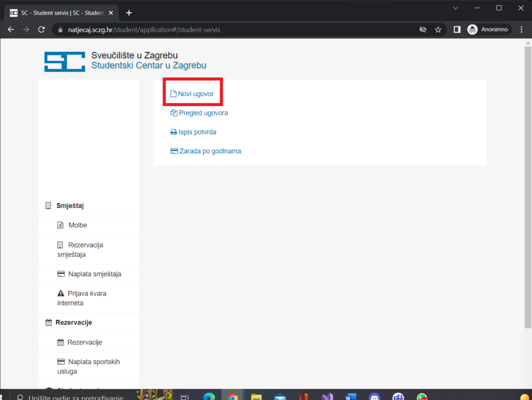Open Pregled ugovora page
The image size is (532, 400).
point(203,113)
